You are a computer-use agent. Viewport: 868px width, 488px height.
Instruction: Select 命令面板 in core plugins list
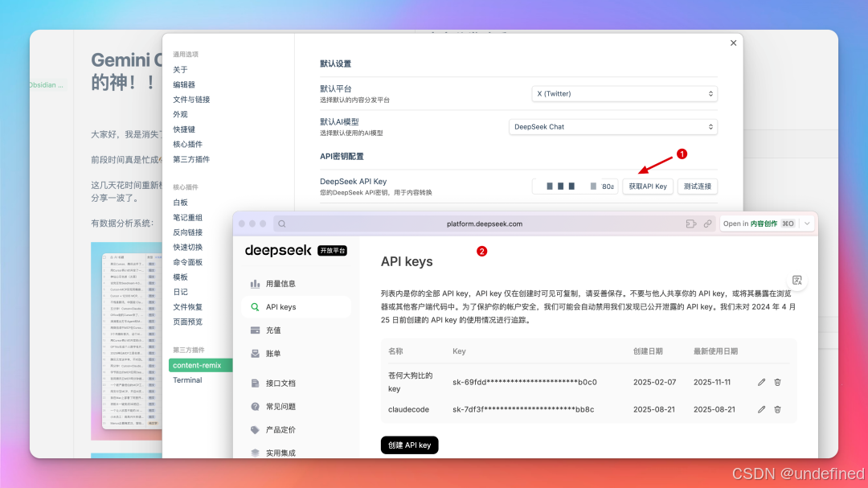point(187,263)
